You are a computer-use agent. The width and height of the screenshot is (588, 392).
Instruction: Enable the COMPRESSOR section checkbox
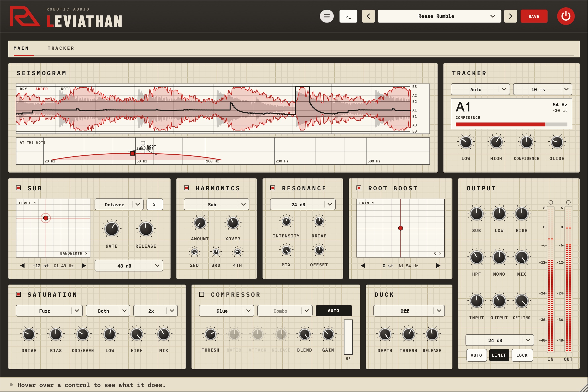202,294
